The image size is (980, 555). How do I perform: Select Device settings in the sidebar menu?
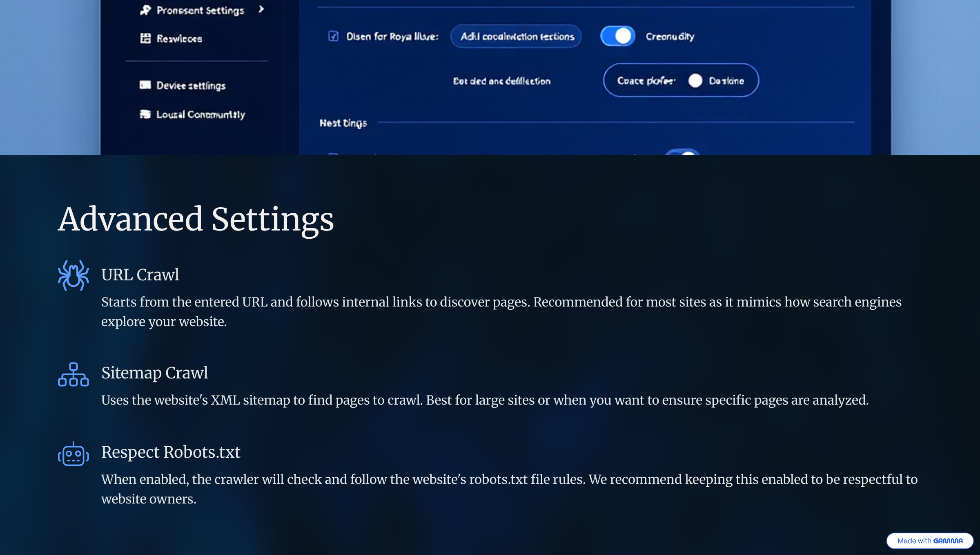pos(190,85)
